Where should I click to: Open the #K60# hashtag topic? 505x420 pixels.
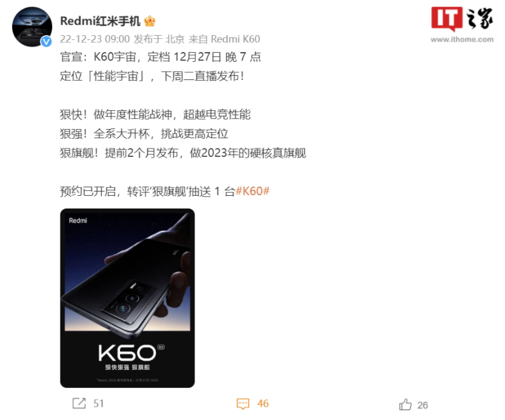pyautogui.click(x=253, y=192)
